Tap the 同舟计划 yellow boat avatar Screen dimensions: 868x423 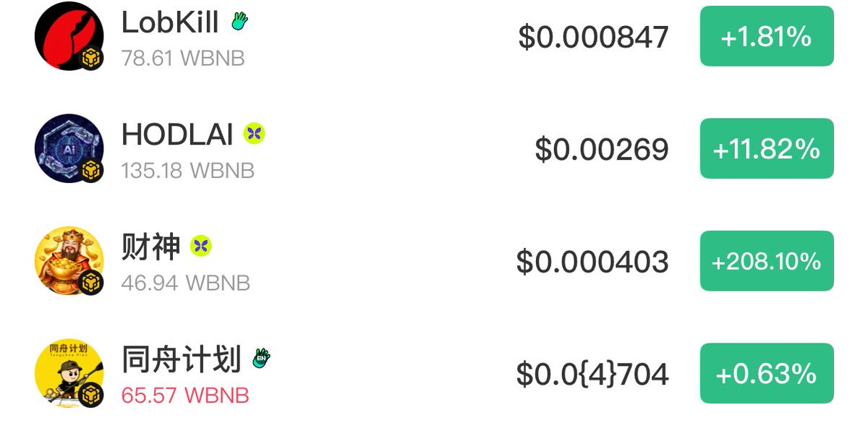pos(69,373)
